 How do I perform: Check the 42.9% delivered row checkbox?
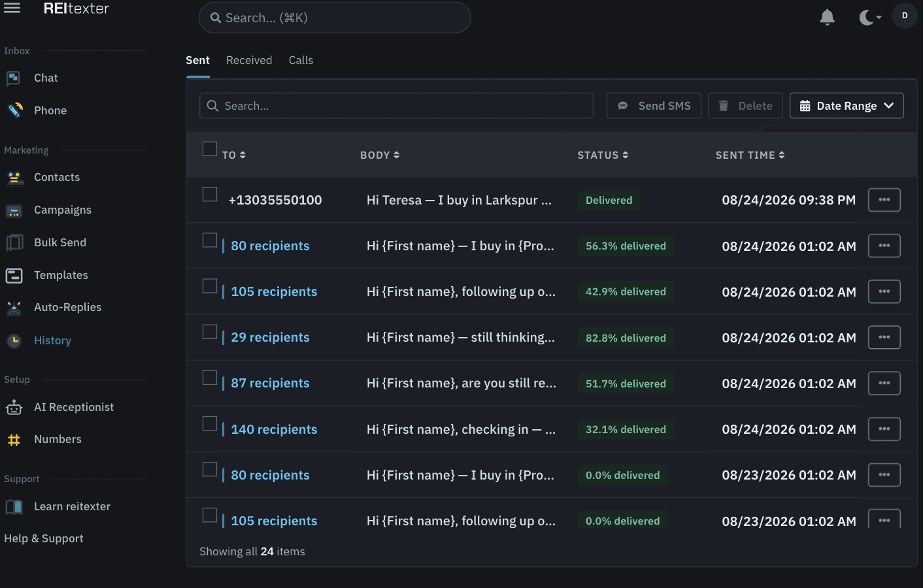(x=210, y=286)
